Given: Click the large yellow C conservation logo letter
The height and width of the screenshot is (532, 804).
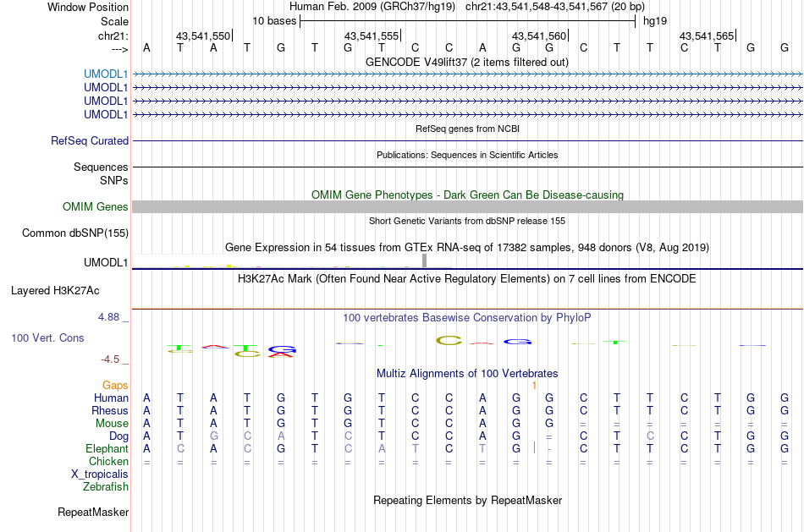Looking at the screenshot, I should point(449,340).
